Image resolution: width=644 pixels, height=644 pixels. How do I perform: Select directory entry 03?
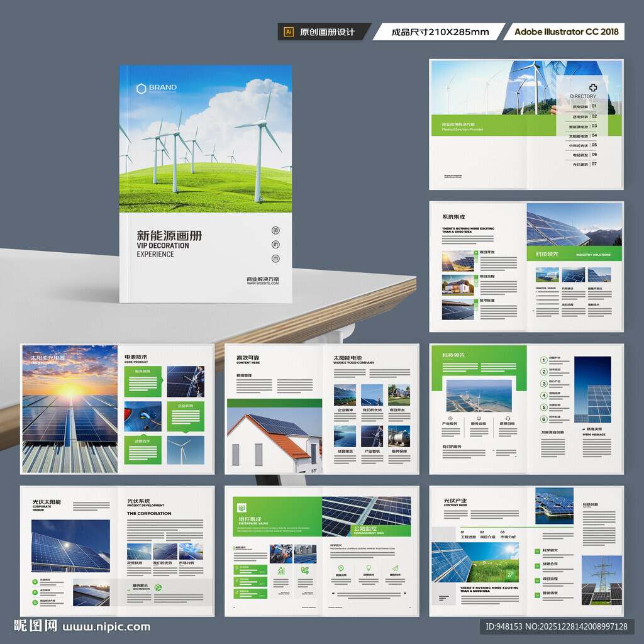click(x=583, y=126)
